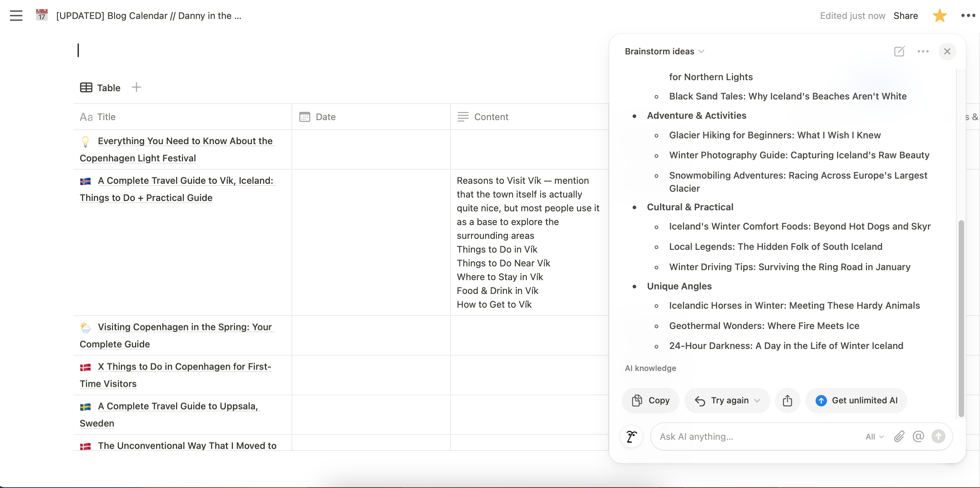This screenshot has height=488, width=980.
Task: Click the hamburger menu icon
Action: click(x=15, y=15)
